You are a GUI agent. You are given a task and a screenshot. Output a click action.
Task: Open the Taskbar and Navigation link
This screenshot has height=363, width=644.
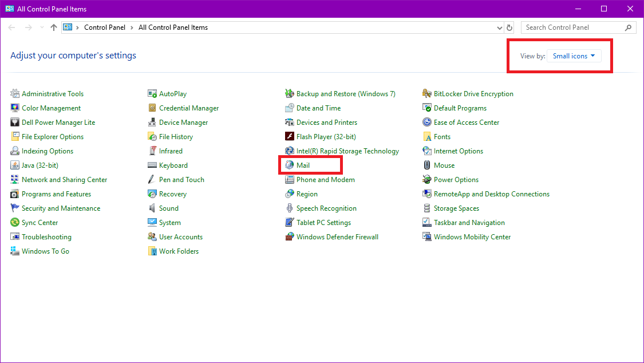point(469,223)
